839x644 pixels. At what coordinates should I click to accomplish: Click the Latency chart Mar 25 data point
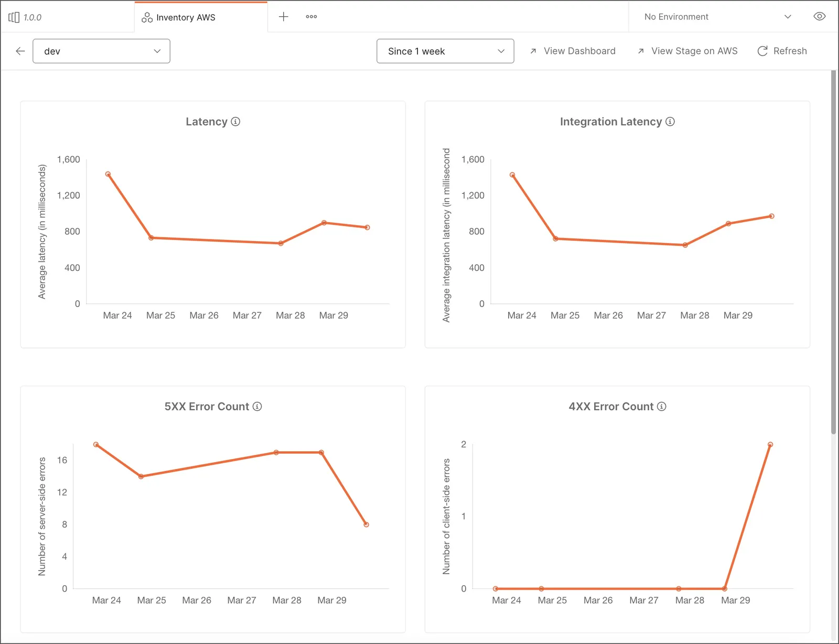[x=151, y=237]
